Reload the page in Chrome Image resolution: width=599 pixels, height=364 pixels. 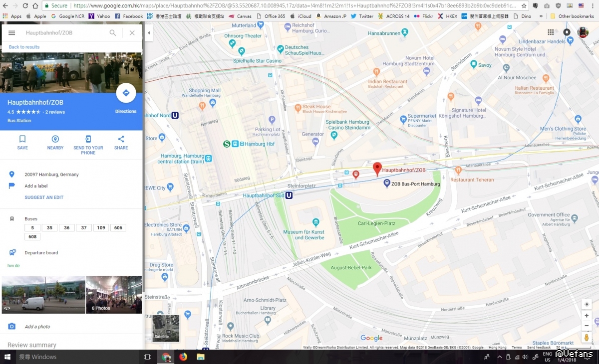24,5
